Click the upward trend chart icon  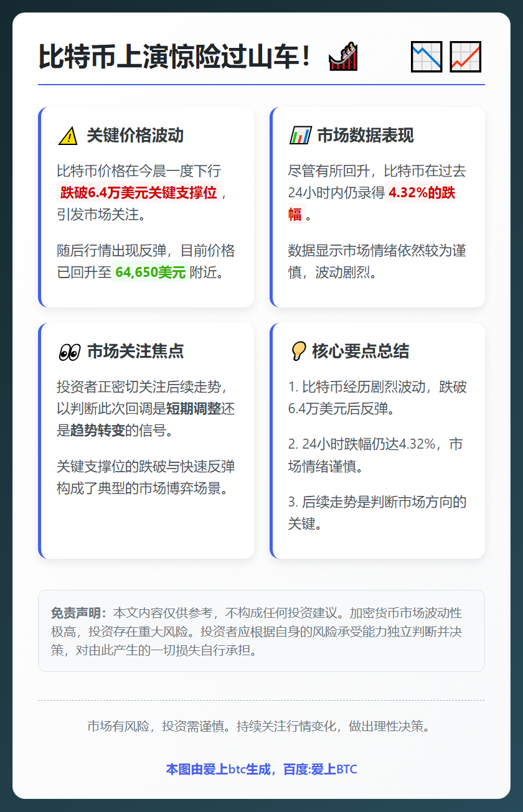point(466,57)
